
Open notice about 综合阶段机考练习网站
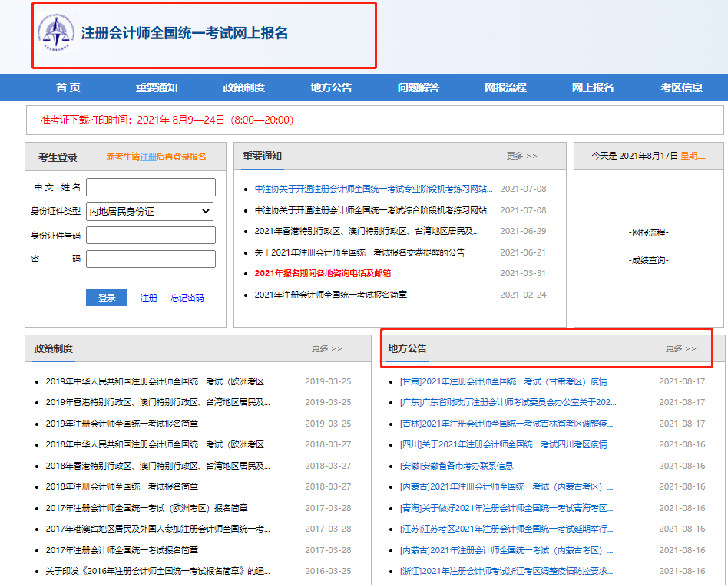point(373,210)
